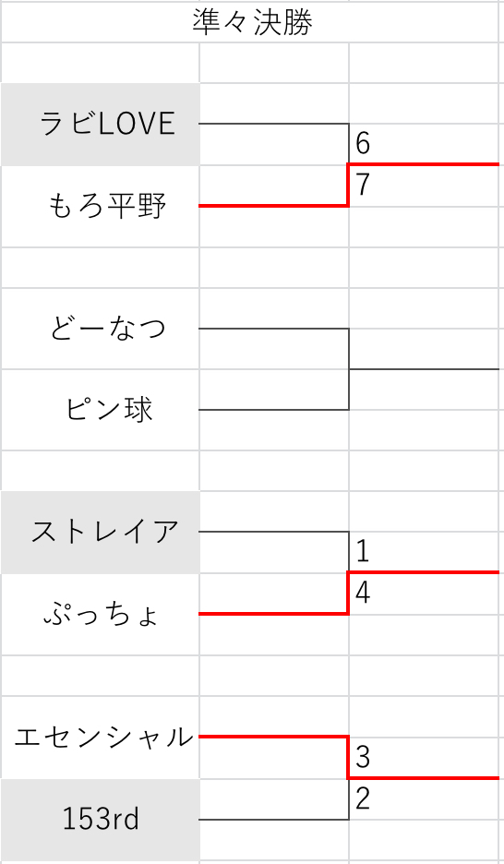
Task: Click the ストレイア shaded cell
Action: click(x=101, y=533)
